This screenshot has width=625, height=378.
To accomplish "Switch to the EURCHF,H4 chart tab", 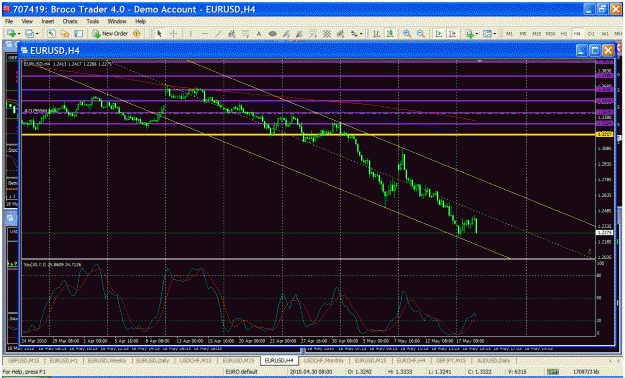I will [411, 361].
